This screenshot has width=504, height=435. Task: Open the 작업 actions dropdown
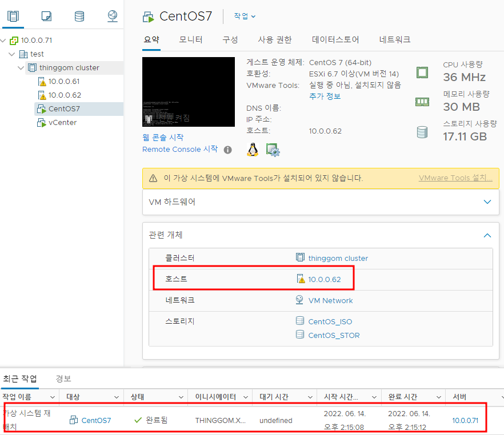(245, 16)
